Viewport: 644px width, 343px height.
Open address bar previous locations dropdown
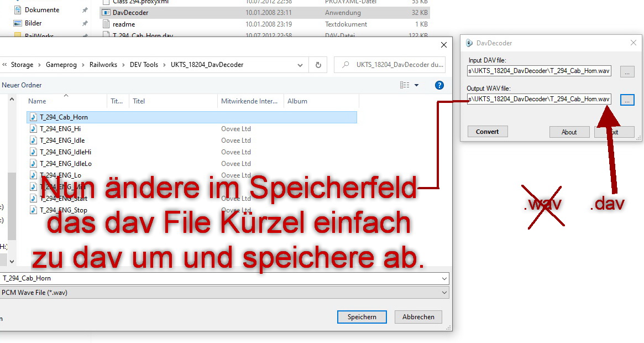point(300,65)
